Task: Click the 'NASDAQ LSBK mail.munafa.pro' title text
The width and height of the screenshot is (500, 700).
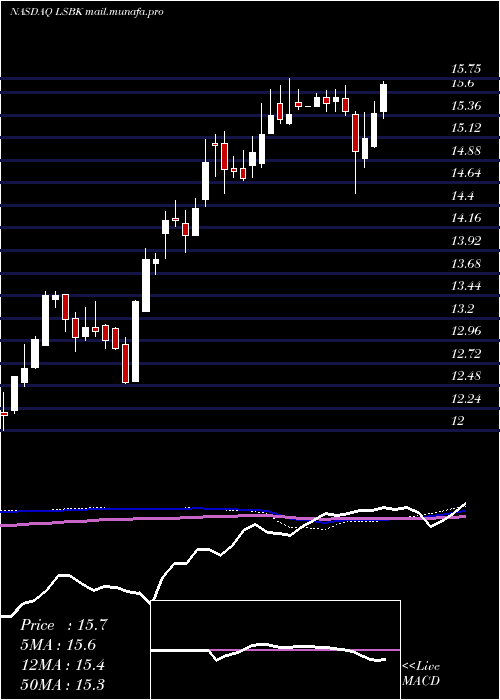Action: coord(86,12)
